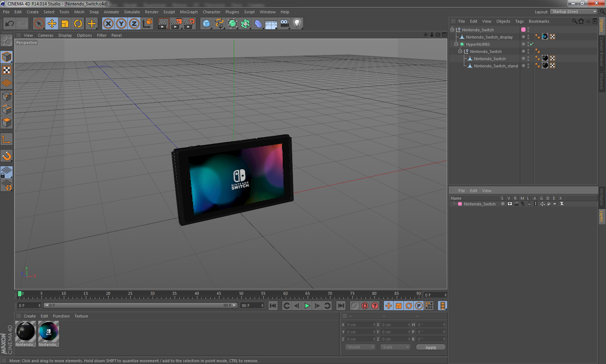Click the Make Editable icon

click(x=6, y=40)
